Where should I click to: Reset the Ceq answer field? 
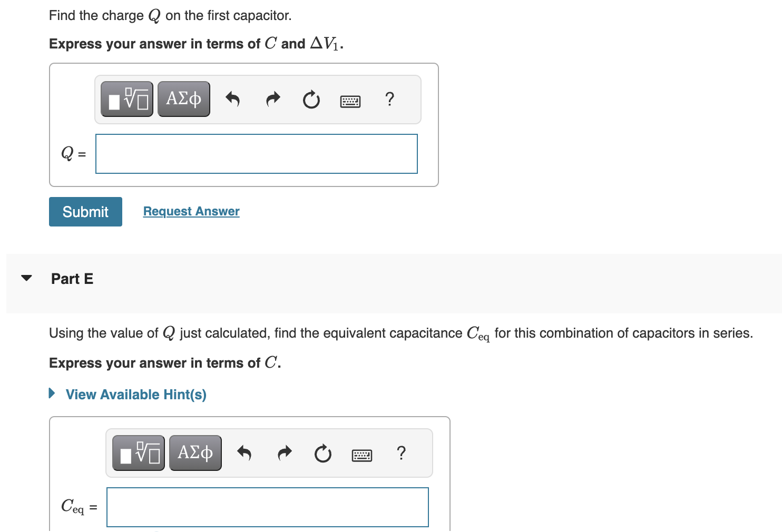click(322, 454)
